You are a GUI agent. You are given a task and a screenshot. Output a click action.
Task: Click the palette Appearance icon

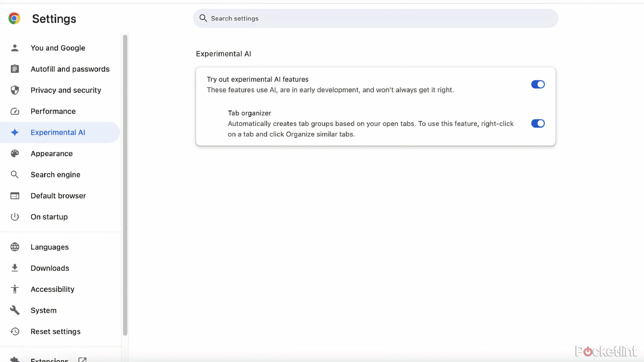[15, 153]
